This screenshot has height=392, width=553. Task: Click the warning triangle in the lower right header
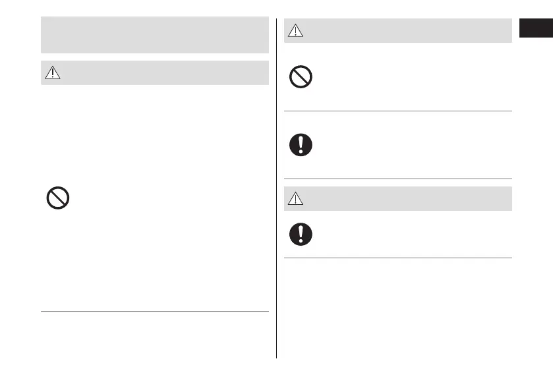(x=296, y=199)
